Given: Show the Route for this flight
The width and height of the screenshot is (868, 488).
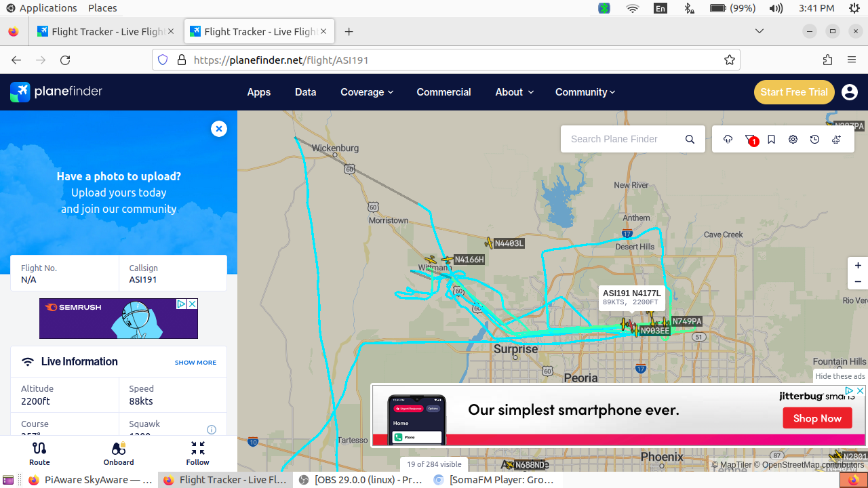Looking at the screenshot, I should click(x=39, y=454).
